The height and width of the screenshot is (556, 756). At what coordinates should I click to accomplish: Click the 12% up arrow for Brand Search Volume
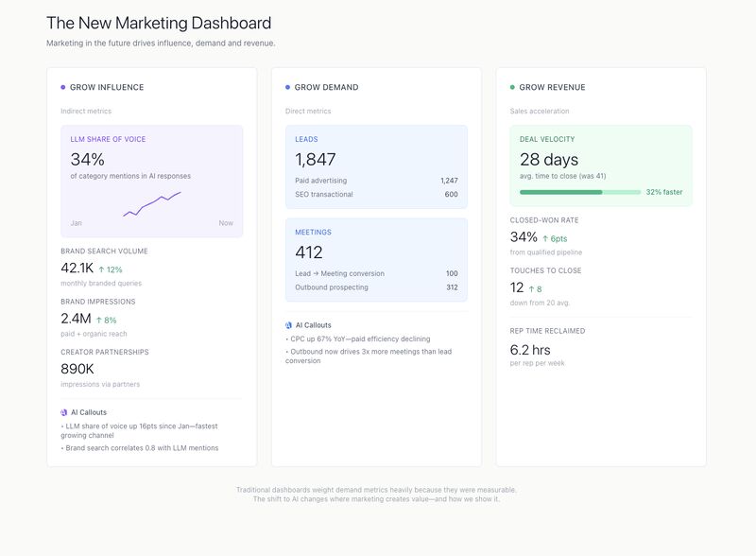click(x=102, y=269)
